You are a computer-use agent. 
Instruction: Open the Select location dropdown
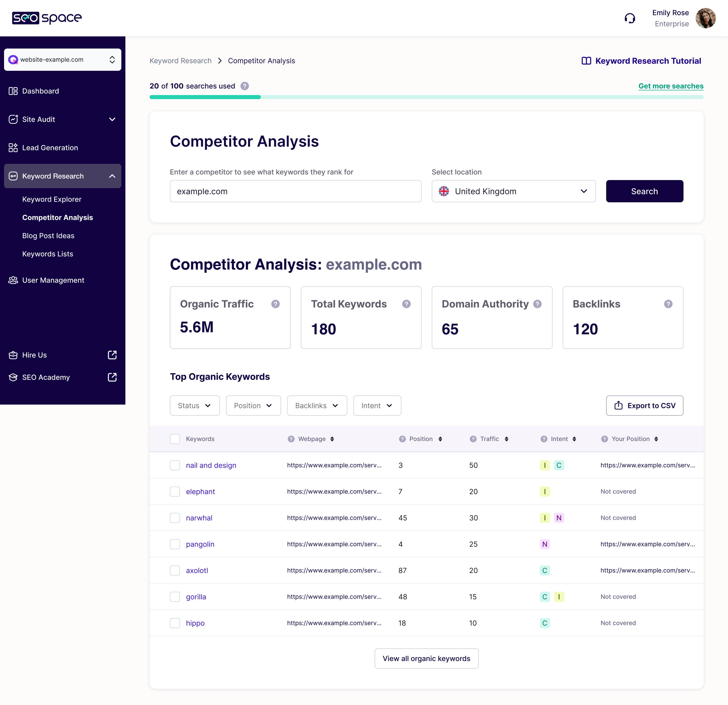point(514,191)
